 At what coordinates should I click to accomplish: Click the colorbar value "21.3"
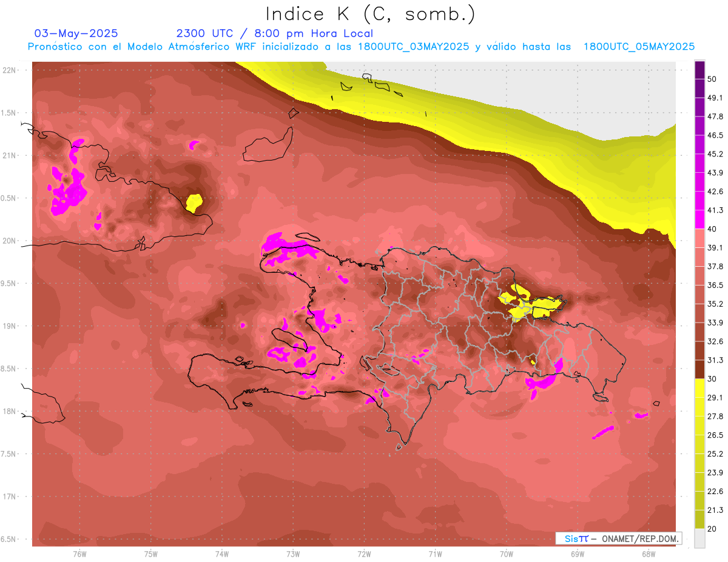(x=715, y=510)
